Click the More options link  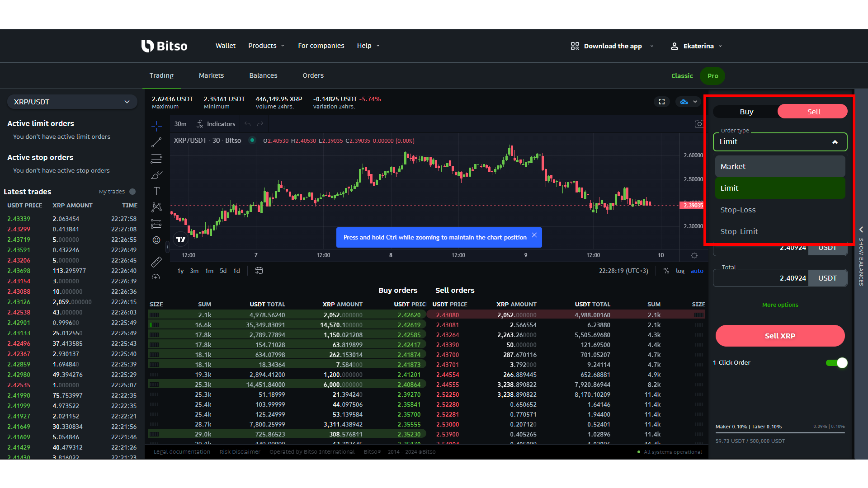point(780,305)
